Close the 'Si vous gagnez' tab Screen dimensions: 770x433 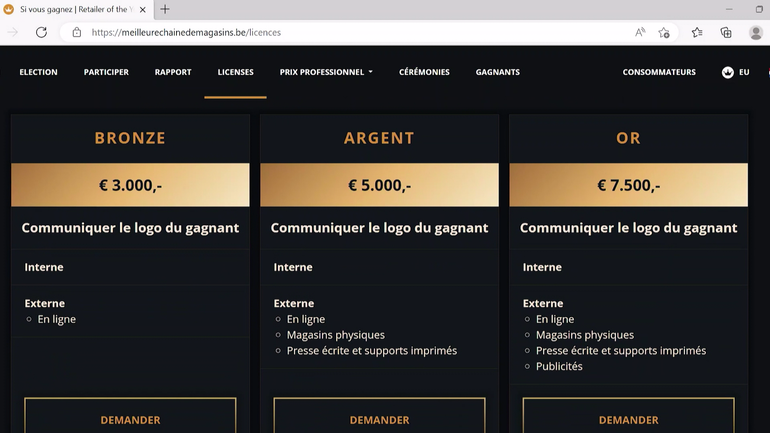pos(142,9)
